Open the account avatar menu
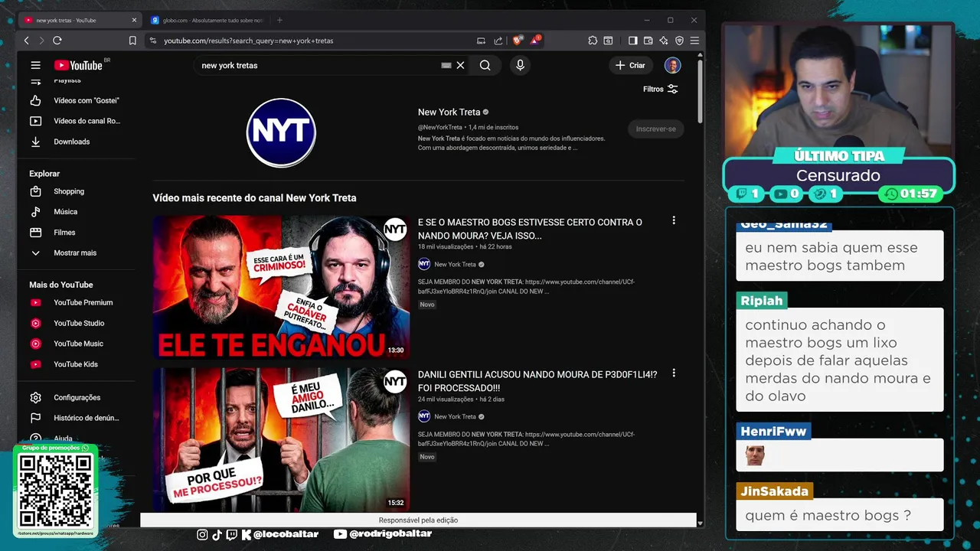This screenshot has height=551, width=980. [x=672, y=65]
